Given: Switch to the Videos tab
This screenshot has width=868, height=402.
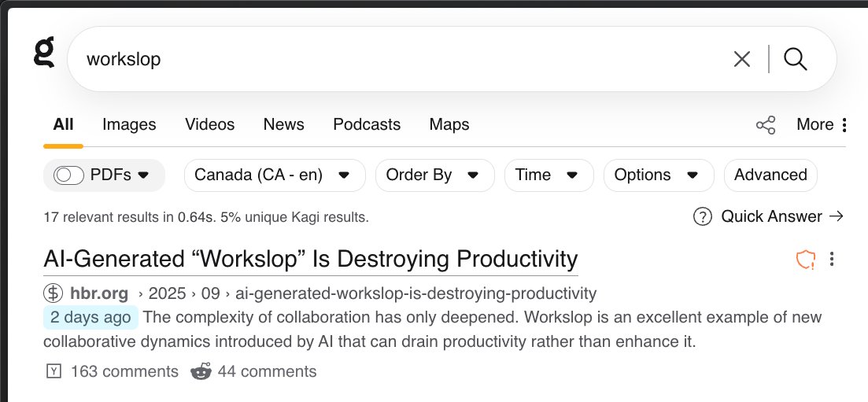Looking at the screenshot, I should pyautogui.click(x=210, y=124).
